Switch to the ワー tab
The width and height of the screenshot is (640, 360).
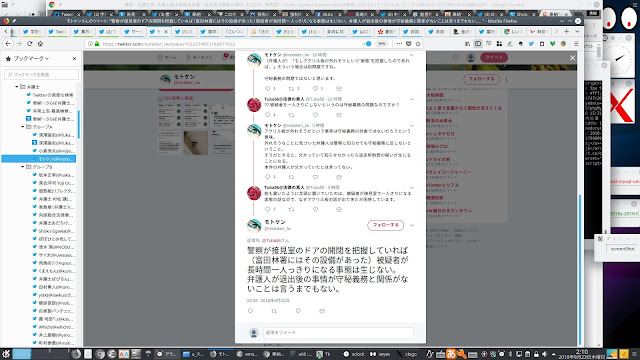[x=133, y=31]
